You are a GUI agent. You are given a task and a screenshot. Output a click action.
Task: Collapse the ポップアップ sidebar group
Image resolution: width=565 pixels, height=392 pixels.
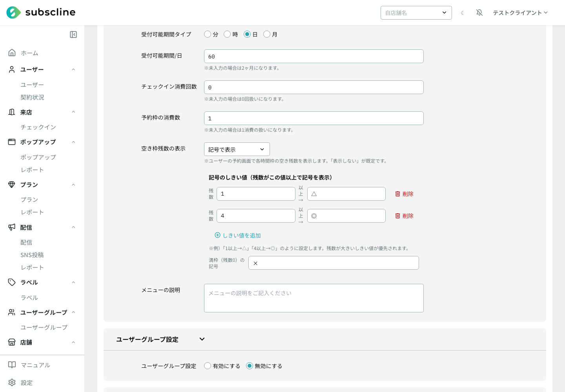pos(73,142)
